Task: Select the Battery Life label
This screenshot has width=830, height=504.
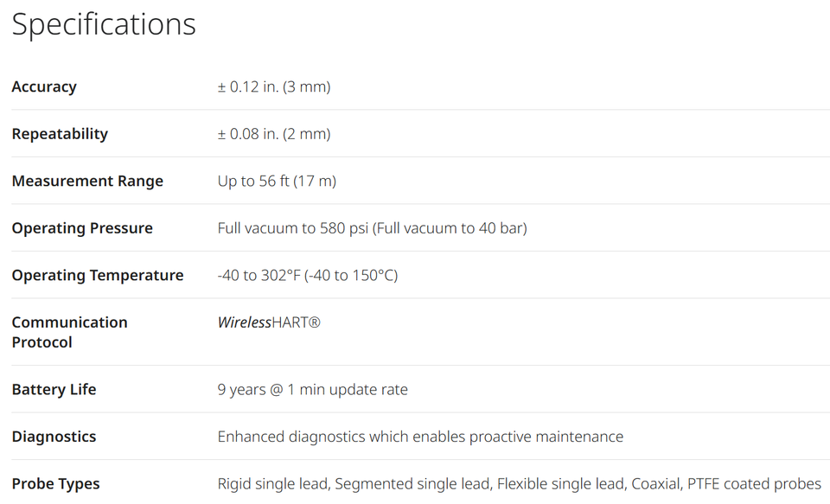Action: (x=54, y=390)
